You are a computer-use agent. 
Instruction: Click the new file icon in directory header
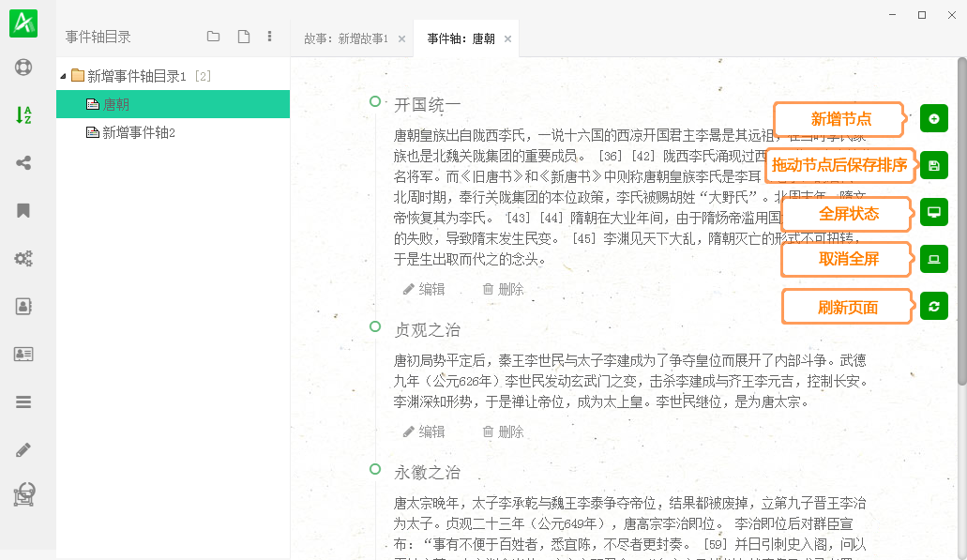coord(244,37)
